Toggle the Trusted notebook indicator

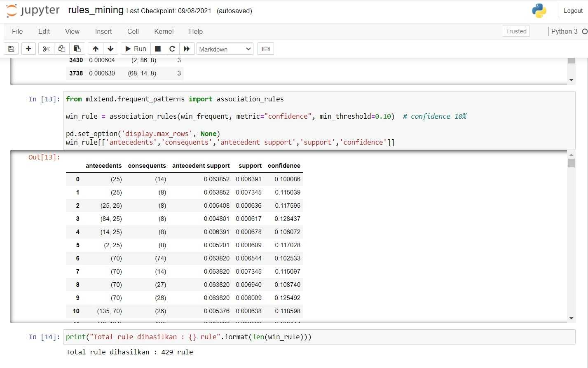coord(516,31)
